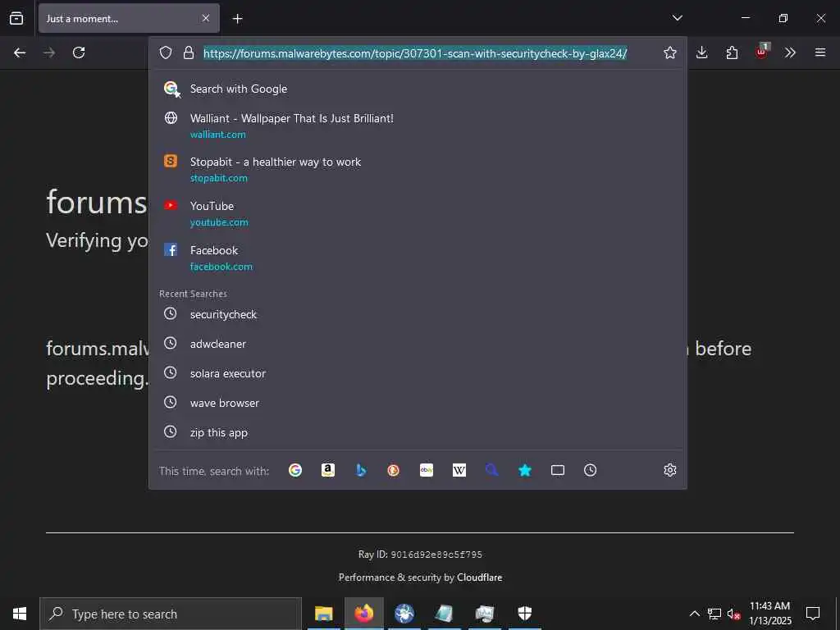This screenshot has width=840, height=630.
Task: Pick recent search 'adwcleaner'
Action: tap(418, 344)
